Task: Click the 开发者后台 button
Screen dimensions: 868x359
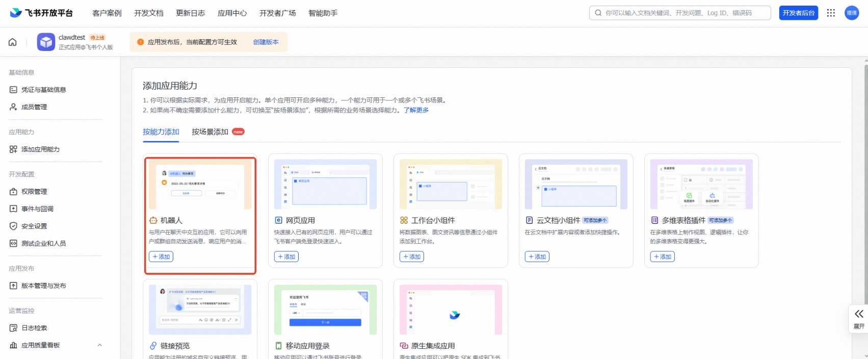Action: click(x=798, y=13)
